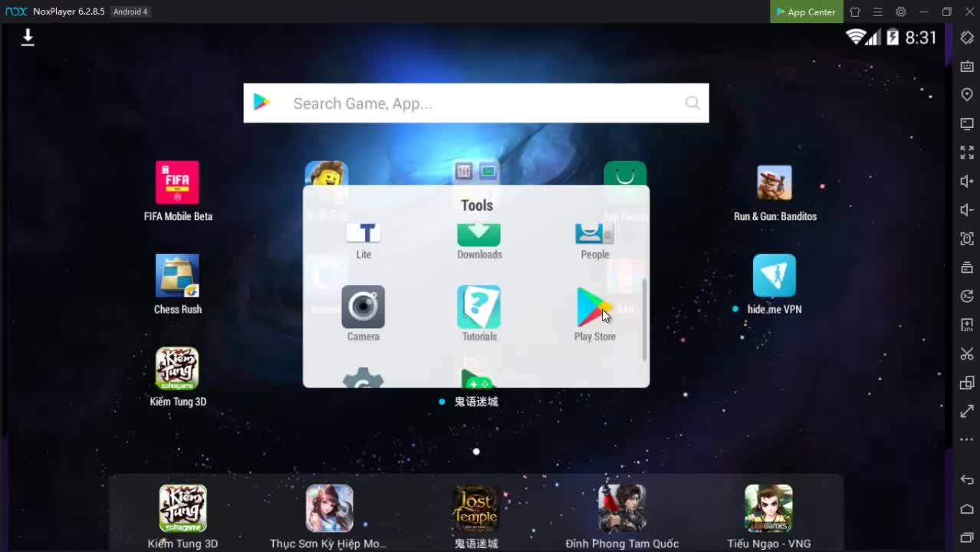
Task: Click the Tools folder scrollbar
Action: pos(644,319)
